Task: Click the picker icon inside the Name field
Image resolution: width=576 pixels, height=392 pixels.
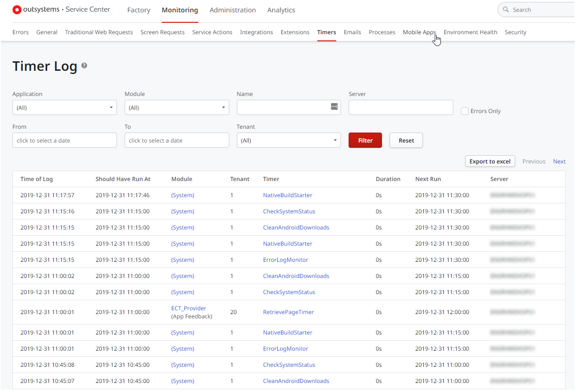Action: point(334,107)
